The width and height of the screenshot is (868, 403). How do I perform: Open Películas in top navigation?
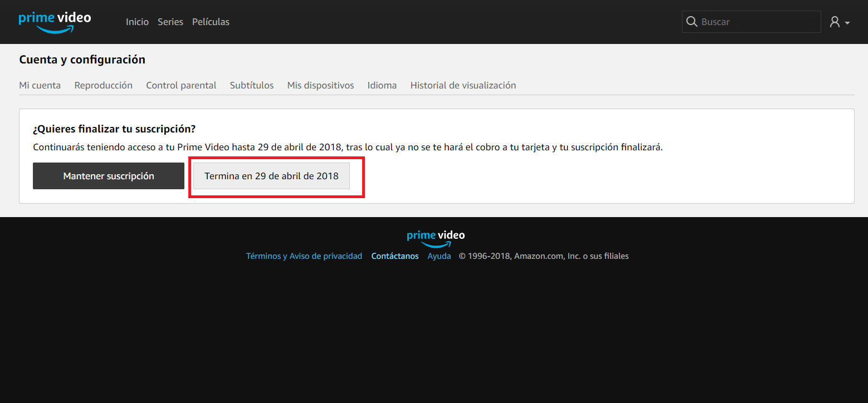(211, 22)
